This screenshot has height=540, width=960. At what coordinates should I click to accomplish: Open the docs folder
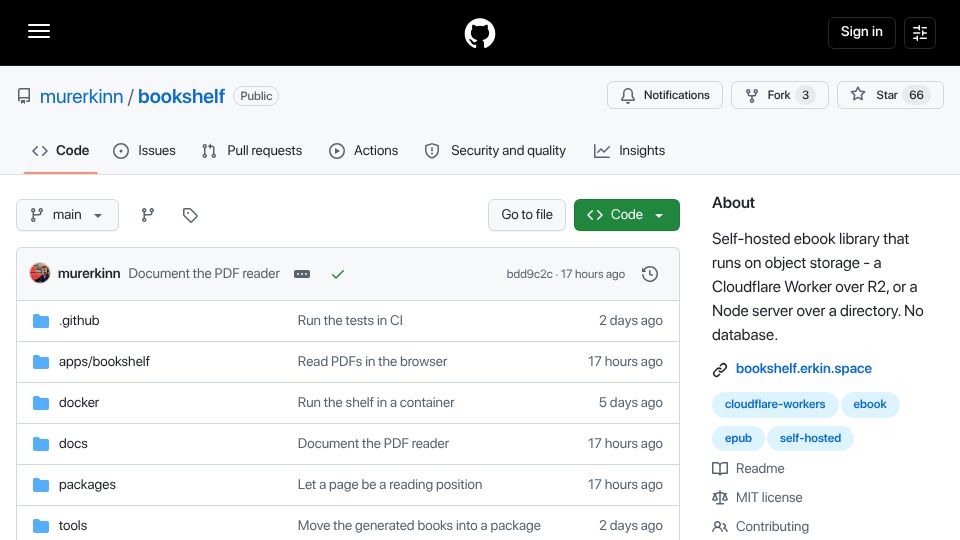pos(73,443)
